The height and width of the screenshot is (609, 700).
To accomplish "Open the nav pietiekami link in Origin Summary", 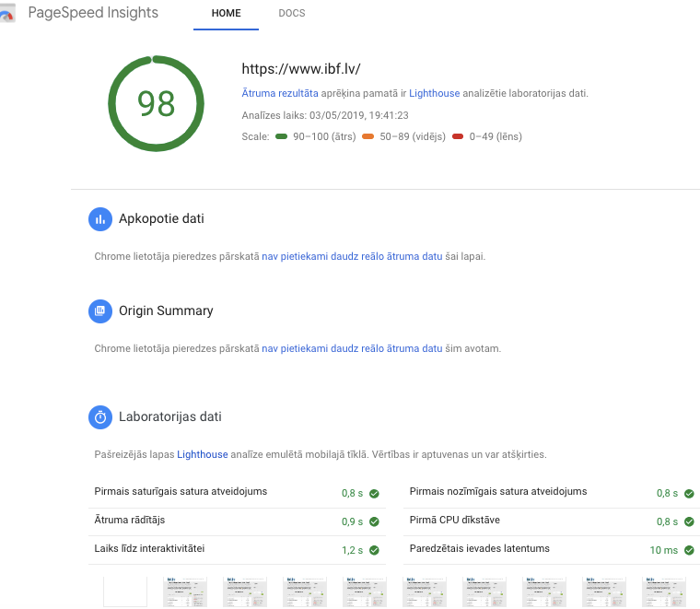I will click(x=352, y=348).
